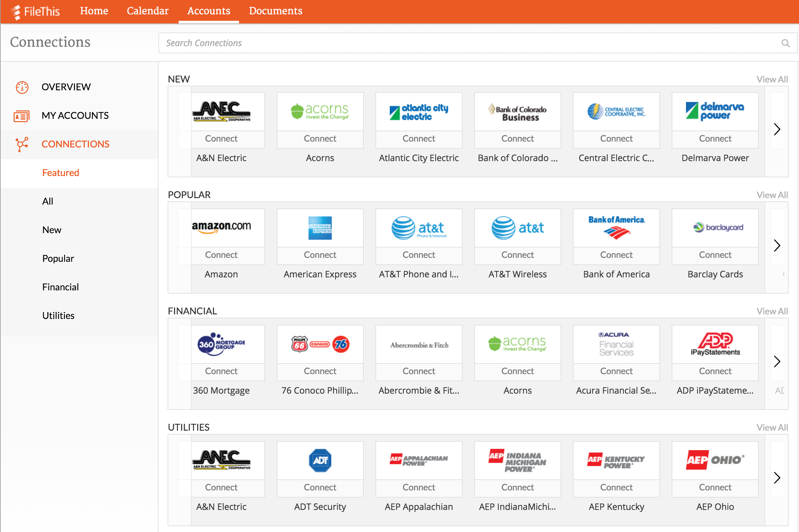Image resolution: width=799 pixels, height=532 pixels.
Task: Switch to the Calendar tab
Action: [x=147, y=11]
